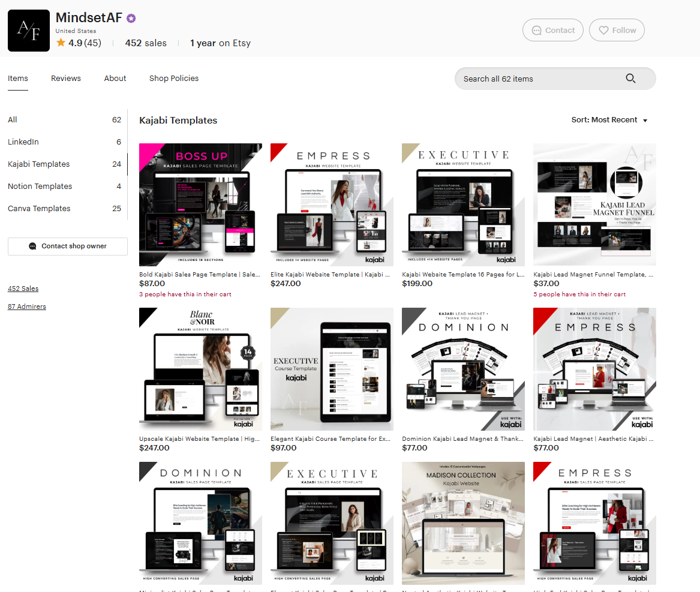Click the Follow button

(617, 31)
